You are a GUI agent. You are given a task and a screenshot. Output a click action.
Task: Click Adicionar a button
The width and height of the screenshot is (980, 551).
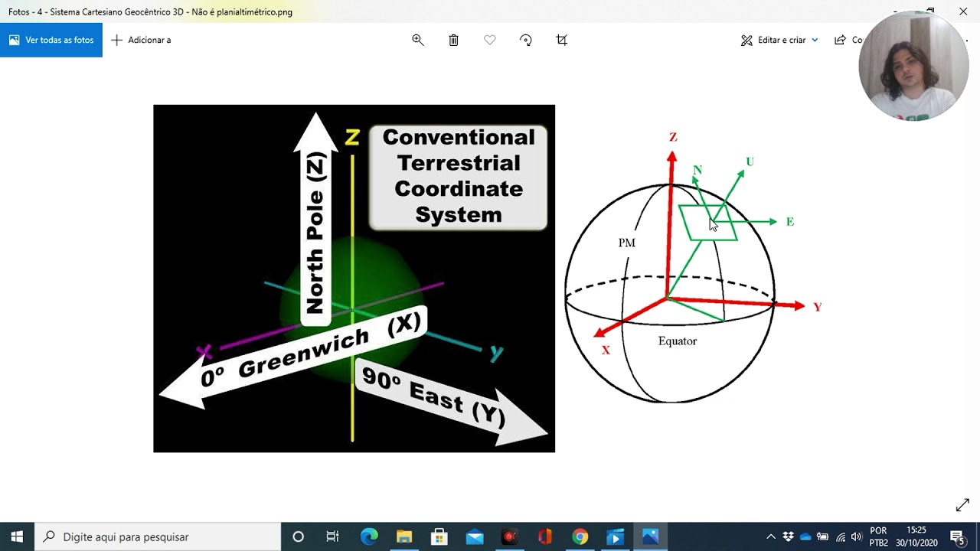(141, 40)
